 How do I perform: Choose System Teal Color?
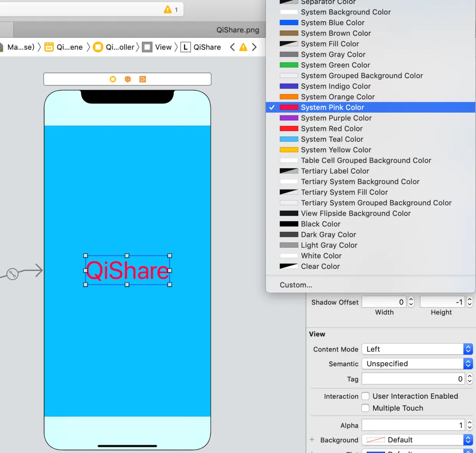pyautogui.click(x=371, y=139)
